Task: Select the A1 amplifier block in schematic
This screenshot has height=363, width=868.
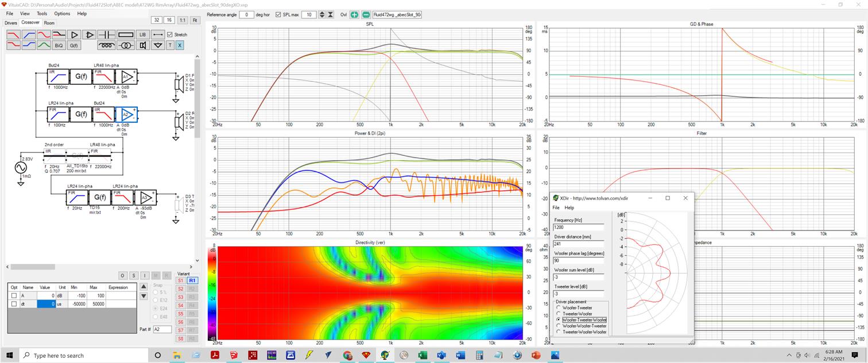Action: click(x=127, y=76)
